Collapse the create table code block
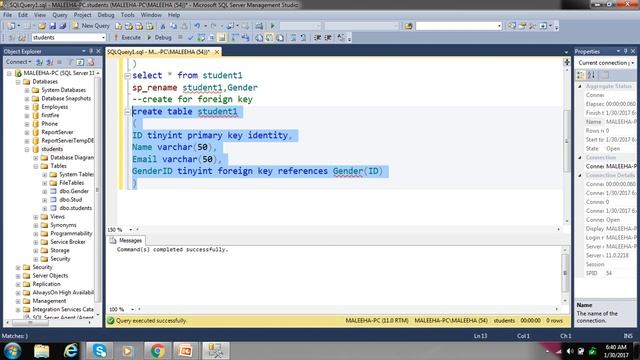Screen dimensions: 640x360 127,111
